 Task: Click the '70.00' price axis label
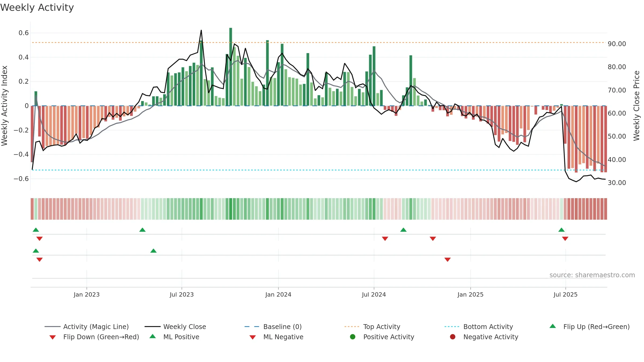click(617, 90)
